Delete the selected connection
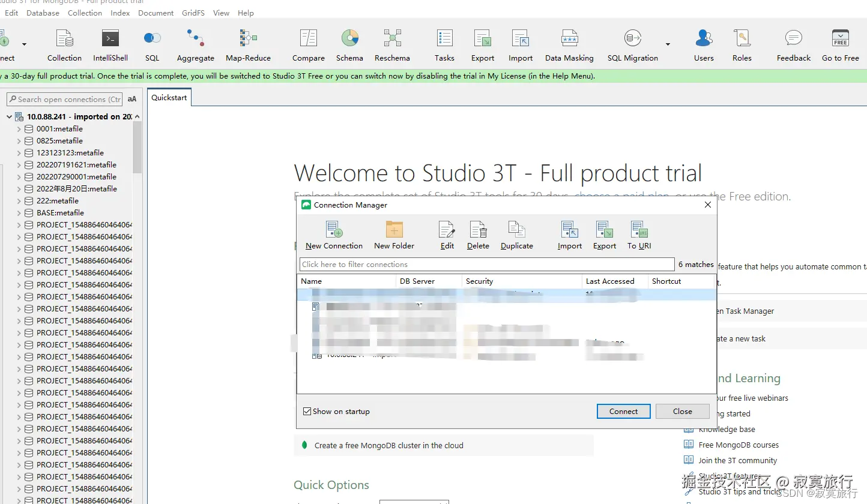Viewport: 867px width, 504px height. (x=478, y=235)
